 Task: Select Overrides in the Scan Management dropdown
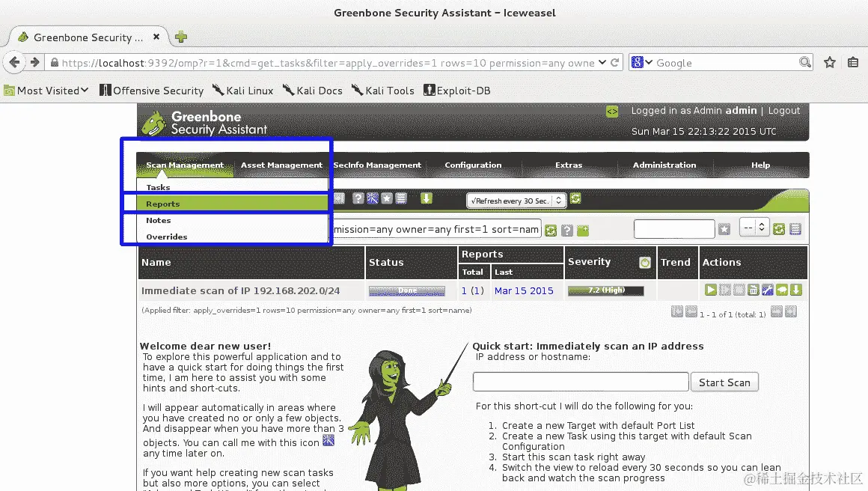click(x=233, y=237)
